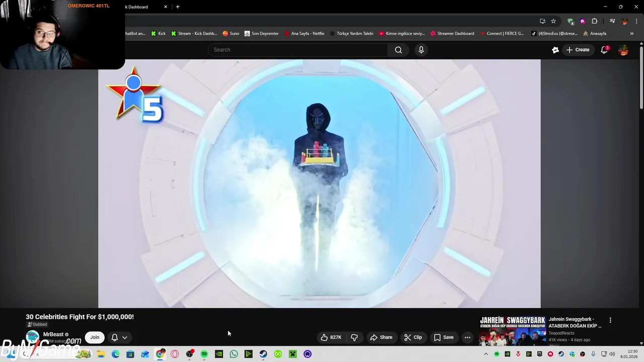
Task: Open the Türkçe Yardım Talebi bookmark
Action: (x=351, y=34)
